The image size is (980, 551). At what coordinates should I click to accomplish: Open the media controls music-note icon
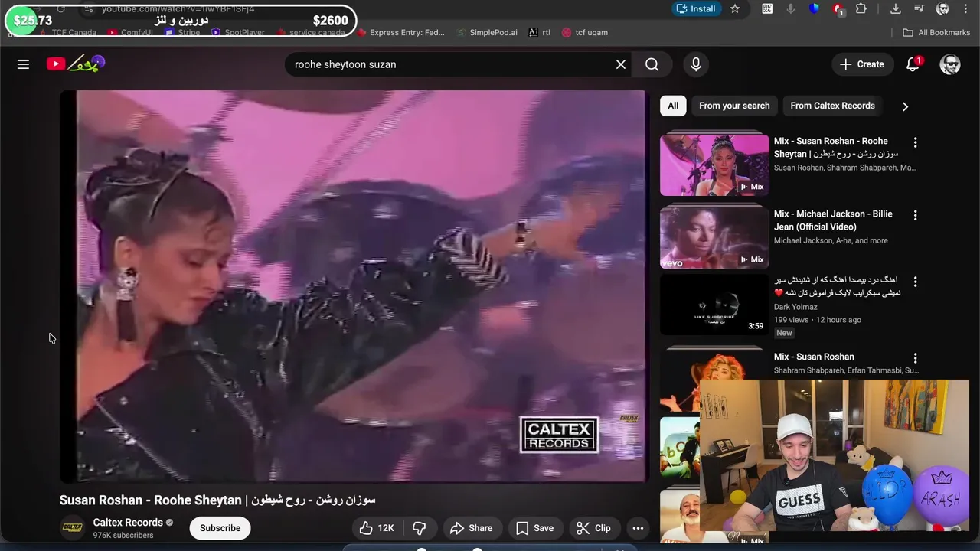(x=920, y=8)
